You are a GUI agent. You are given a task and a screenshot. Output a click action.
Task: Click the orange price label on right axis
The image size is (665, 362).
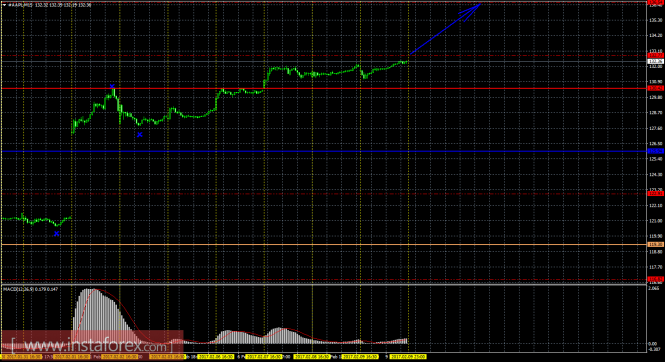[656, 245]
